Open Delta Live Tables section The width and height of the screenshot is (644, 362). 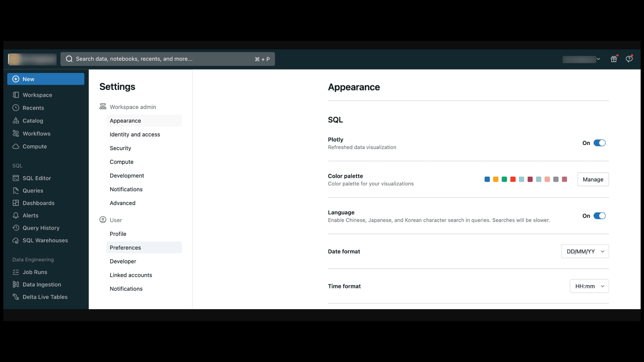pyautogui.click(x=45, y=297)
